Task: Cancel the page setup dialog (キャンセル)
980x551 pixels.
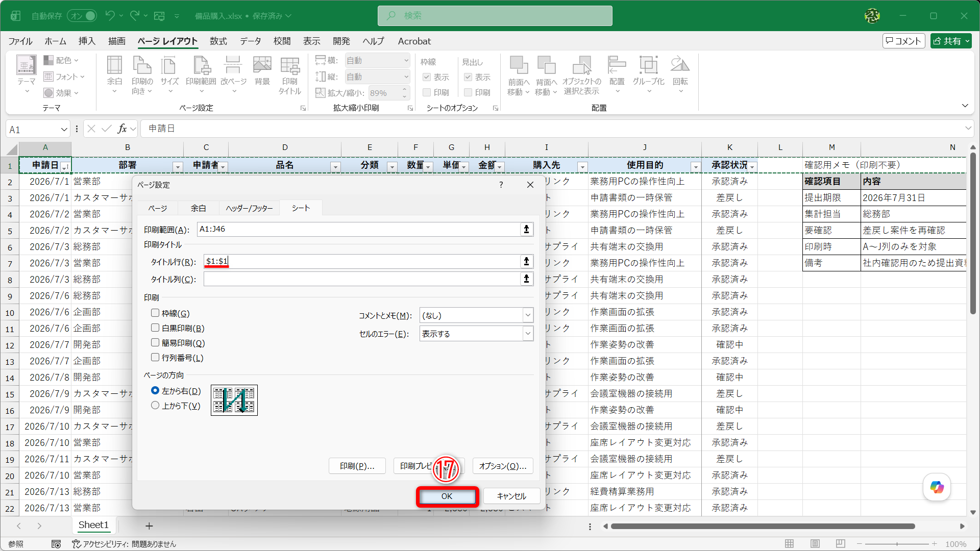Action: click(511, 496)
